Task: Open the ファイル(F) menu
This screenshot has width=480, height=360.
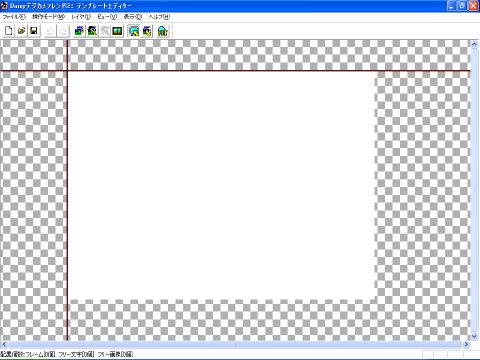Action: tap(14, 17)
